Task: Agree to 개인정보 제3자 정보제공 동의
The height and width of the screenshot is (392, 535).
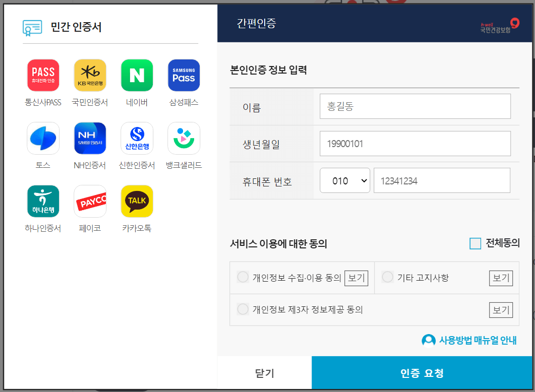Action: (243, 309)
